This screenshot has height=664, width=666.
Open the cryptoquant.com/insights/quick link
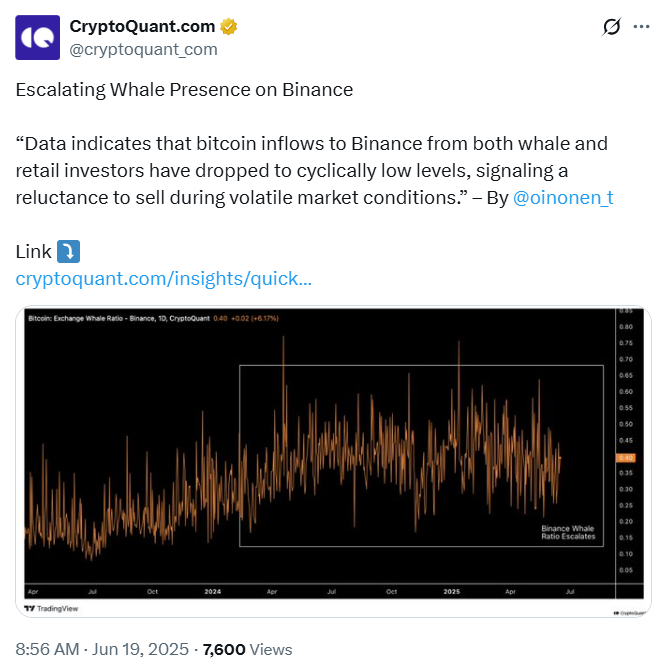point(164,279)
